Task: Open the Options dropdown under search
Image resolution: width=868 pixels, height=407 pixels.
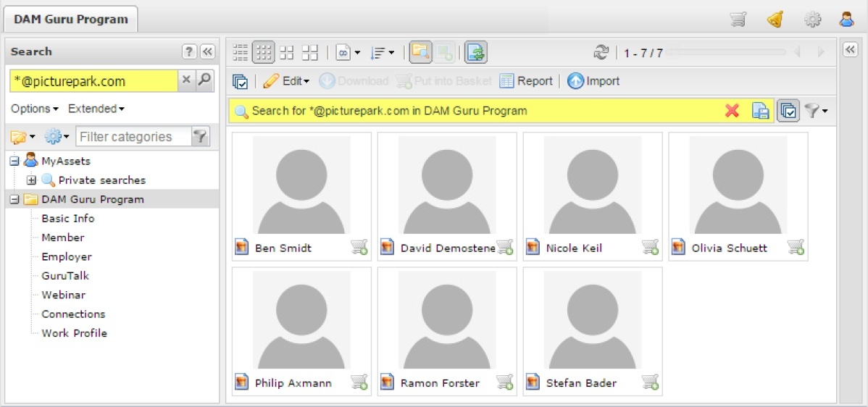Action: pyautogui.click(x=35, y=109)
